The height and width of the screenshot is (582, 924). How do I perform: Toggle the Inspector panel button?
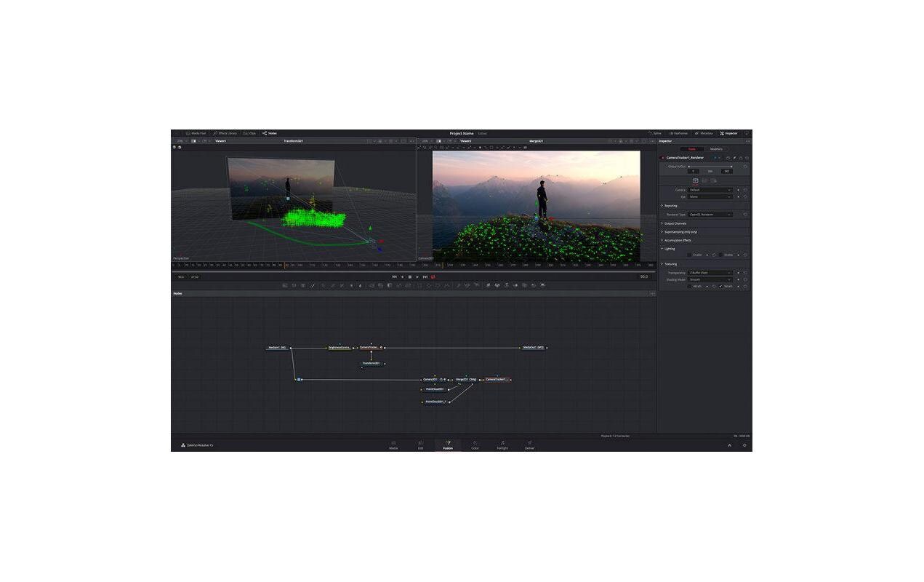tap(728, 133)
